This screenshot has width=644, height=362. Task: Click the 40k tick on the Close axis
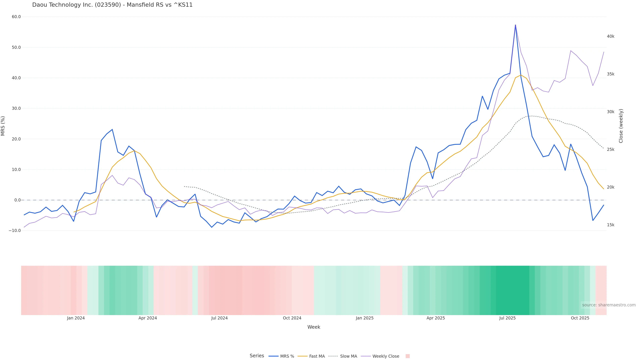click(x=610, y=37)
